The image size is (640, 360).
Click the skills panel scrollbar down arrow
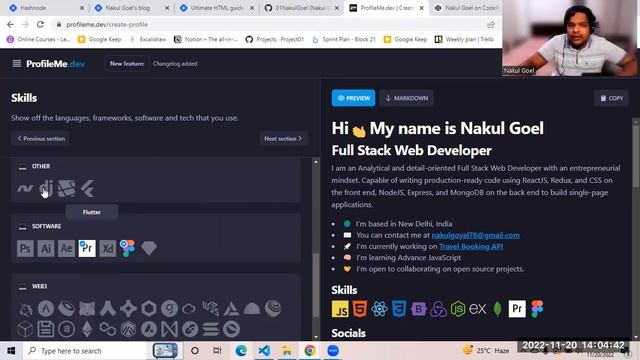(x=316, y=337)
